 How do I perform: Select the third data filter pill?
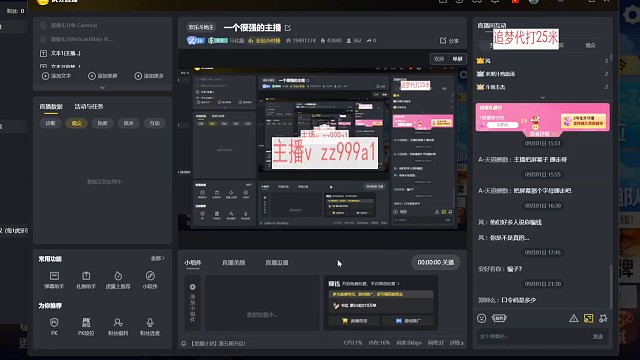coord(102,123)
